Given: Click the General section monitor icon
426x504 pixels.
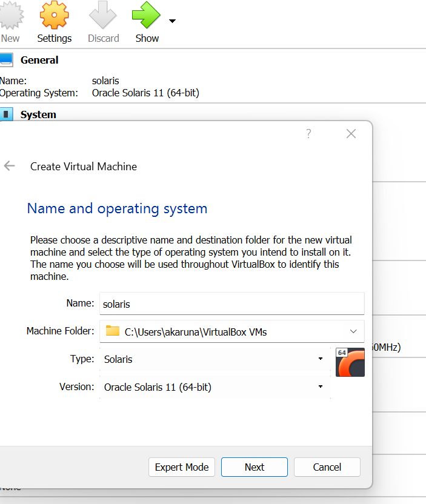Looking at the screenshot, I should point(6,60).
